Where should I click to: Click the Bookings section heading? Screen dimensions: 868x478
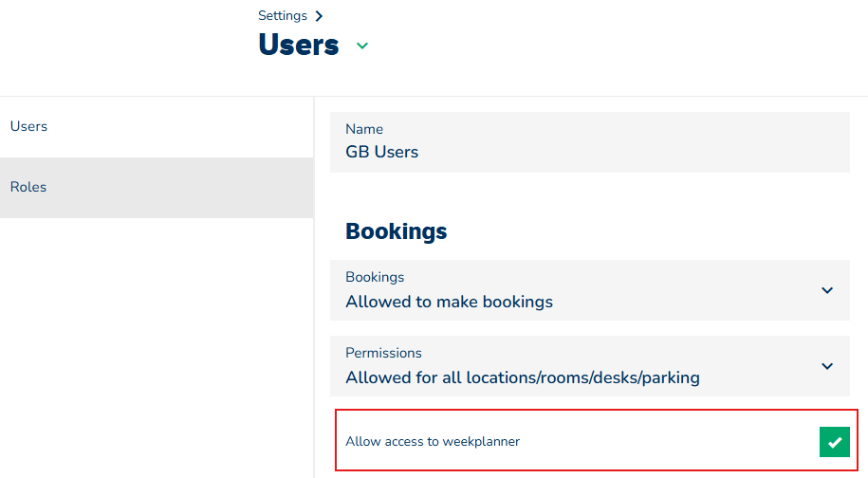click(396, 230)
